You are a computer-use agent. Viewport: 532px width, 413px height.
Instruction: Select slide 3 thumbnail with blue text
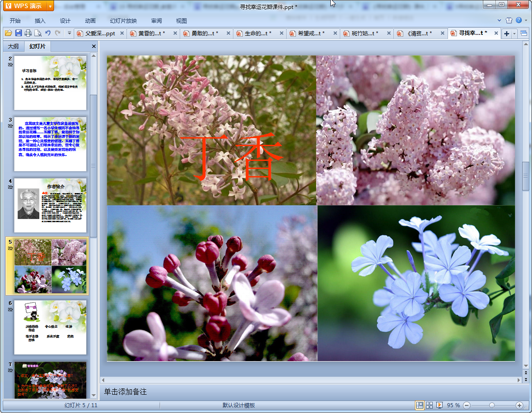pos(50,144)
